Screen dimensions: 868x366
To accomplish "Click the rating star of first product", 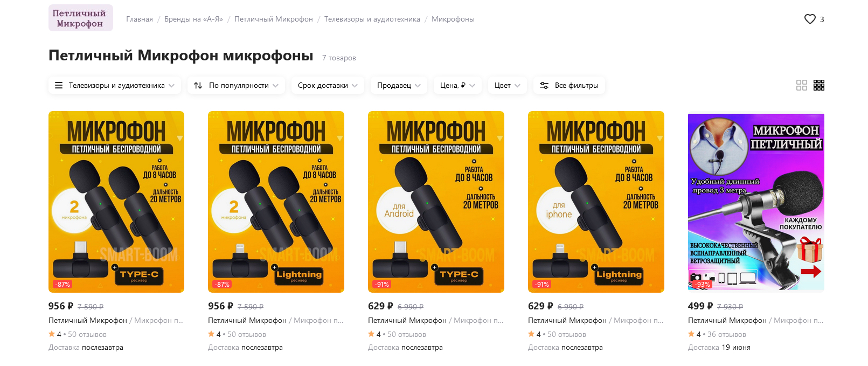I will coord(52,334).
